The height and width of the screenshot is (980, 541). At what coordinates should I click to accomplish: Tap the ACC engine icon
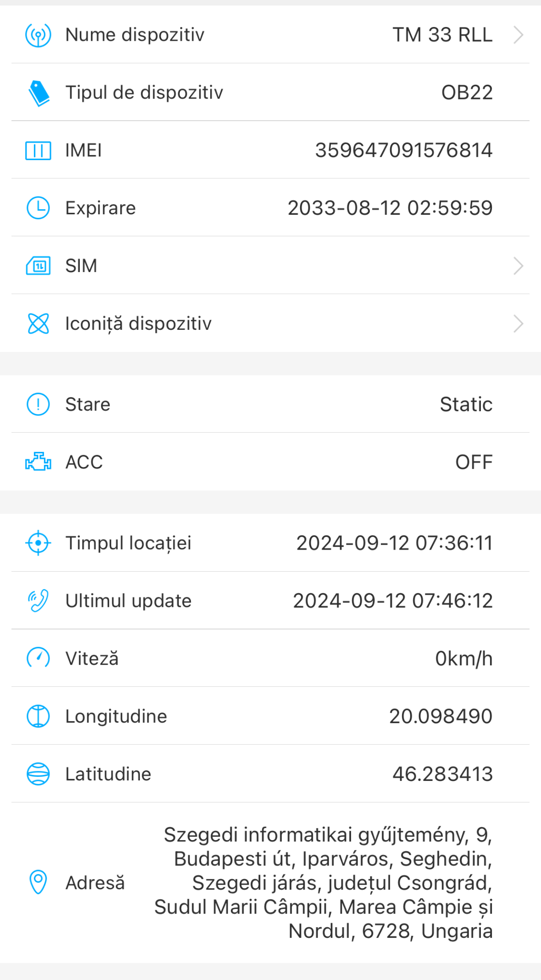38,462
